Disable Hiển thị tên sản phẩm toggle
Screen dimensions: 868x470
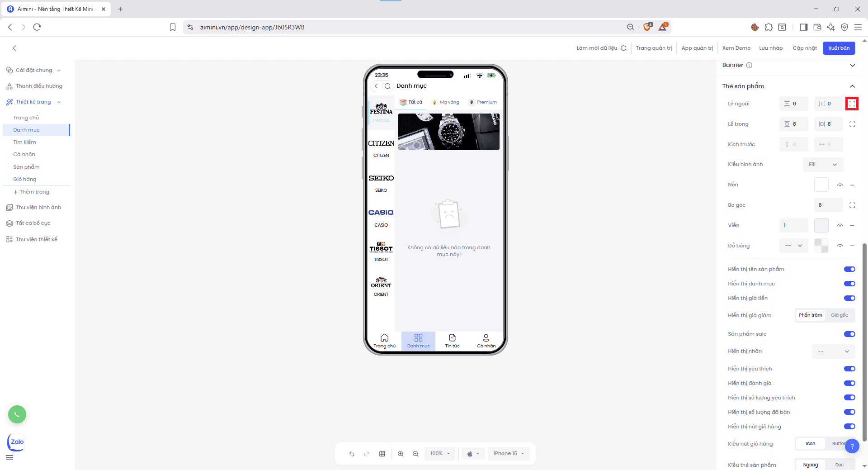[849, 269]
